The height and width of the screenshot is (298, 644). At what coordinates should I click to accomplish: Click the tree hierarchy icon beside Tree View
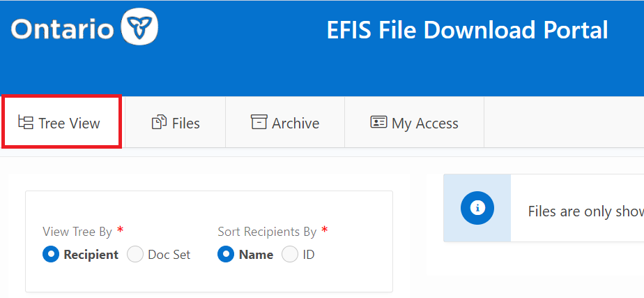point(26,123)
